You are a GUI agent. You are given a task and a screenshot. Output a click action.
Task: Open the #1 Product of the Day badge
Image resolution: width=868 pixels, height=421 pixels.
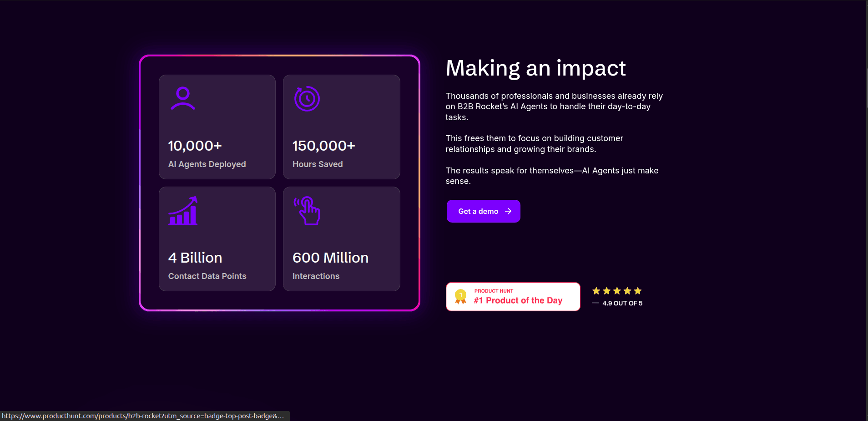point(513,297)
